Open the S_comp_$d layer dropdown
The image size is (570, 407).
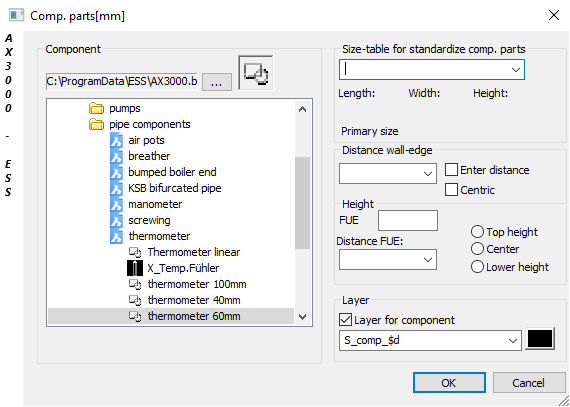[430, 340]
